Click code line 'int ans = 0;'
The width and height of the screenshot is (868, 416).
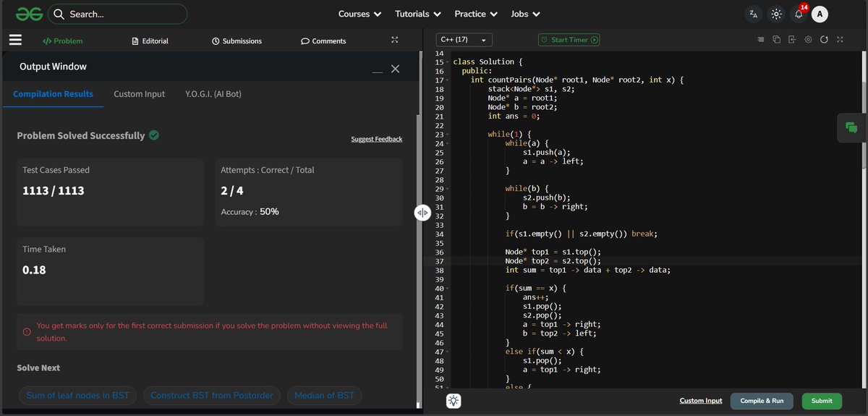[514, 116]
